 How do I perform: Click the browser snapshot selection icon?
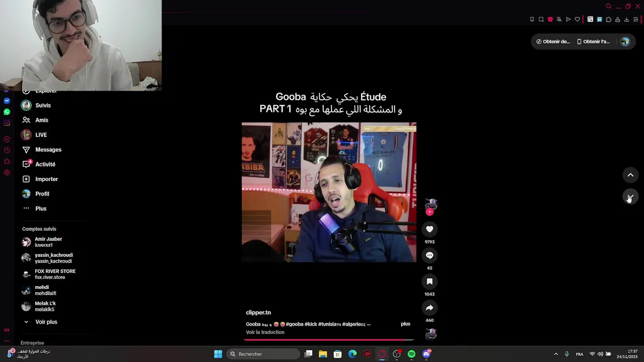click(x=541, y=20)
